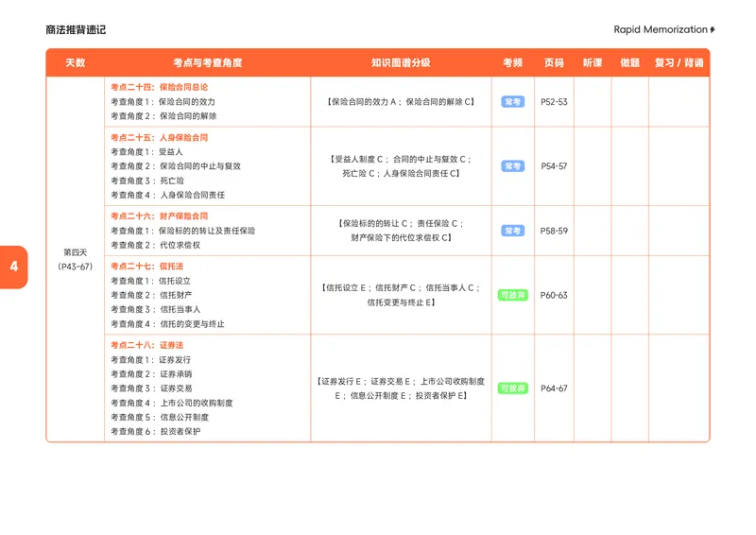This screenshot has height=535, width=756.
Task: Click 考查角度2：保险合同的解除
Action: [163, 116]
